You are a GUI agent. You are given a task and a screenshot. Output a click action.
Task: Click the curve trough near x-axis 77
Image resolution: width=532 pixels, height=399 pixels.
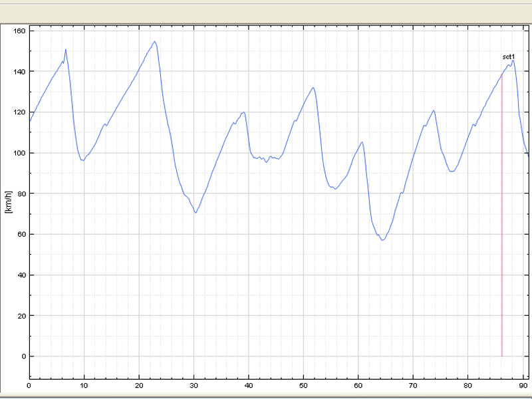(452, 172)
